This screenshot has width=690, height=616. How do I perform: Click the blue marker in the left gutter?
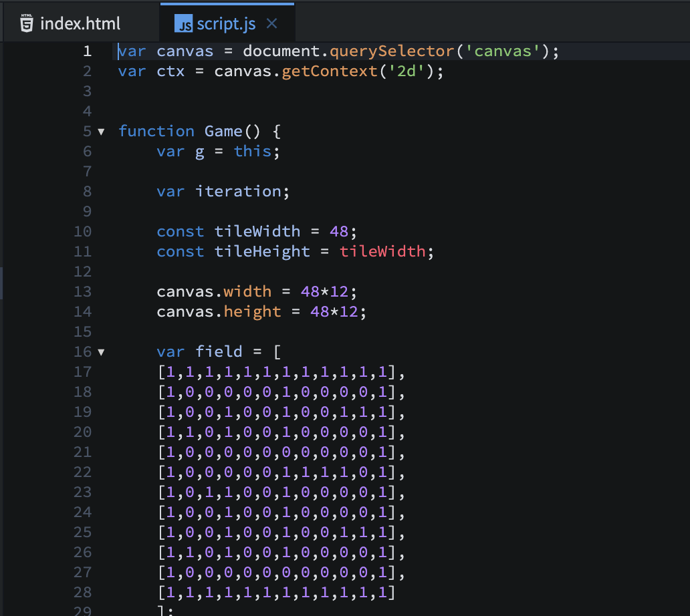pyautogui.click(x=3, y=283)
